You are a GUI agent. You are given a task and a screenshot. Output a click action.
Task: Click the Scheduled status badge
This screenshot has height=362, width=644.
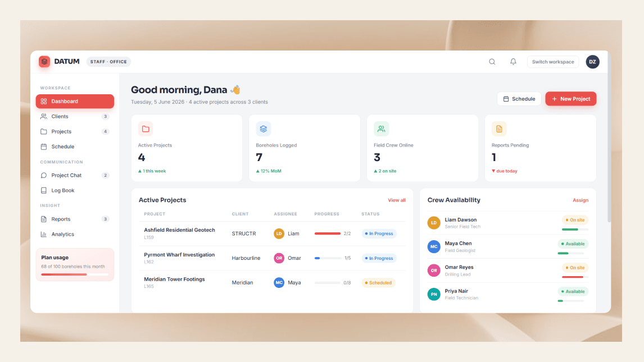pos(378,283)
